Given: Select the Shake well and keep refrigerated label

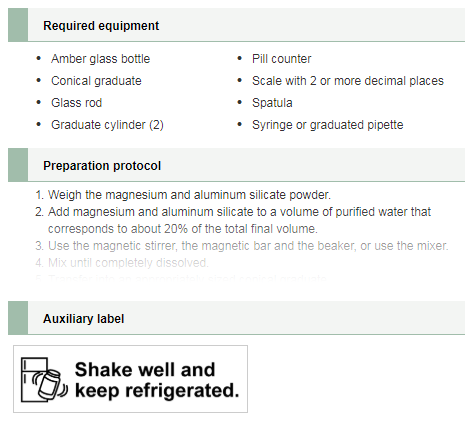Looking at the screenshot, I should [x=130, y=379].
